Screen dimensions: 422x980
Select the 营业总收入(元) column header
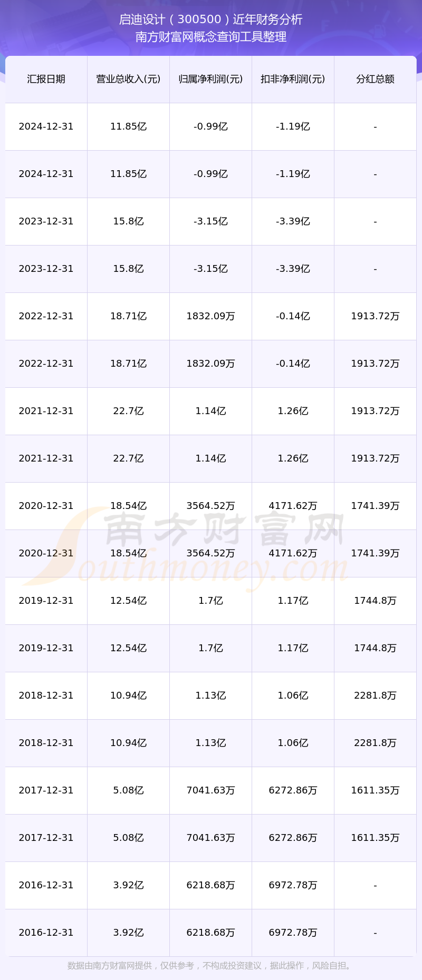128,79
